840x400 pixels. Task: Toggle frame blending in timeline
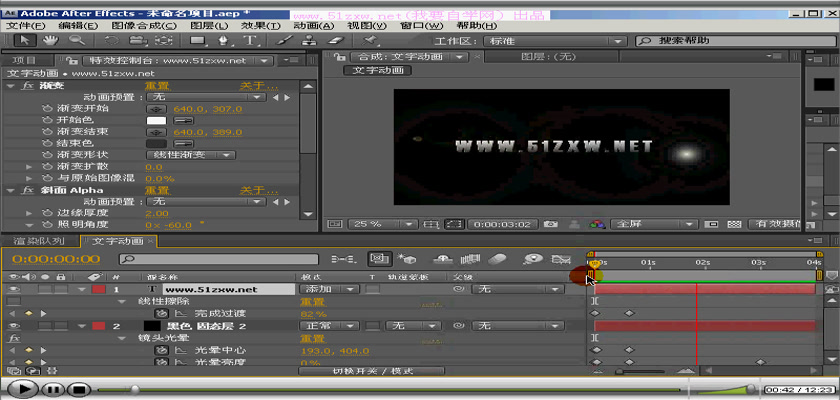point(470,259)
